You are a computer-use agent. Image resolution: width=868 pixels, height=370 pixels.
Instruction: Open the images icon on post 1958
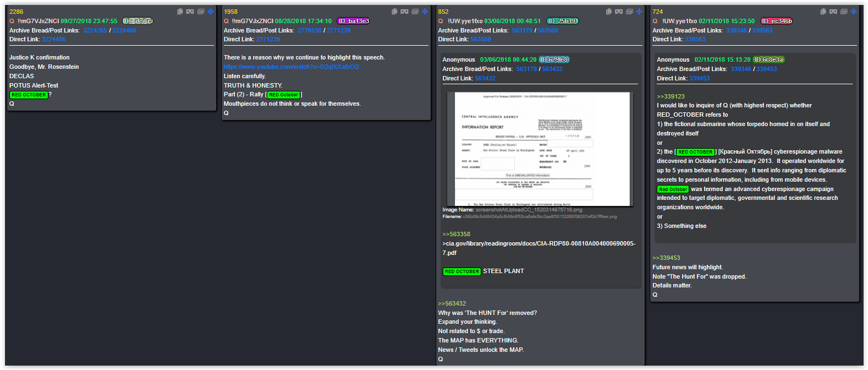pos(415,12)
